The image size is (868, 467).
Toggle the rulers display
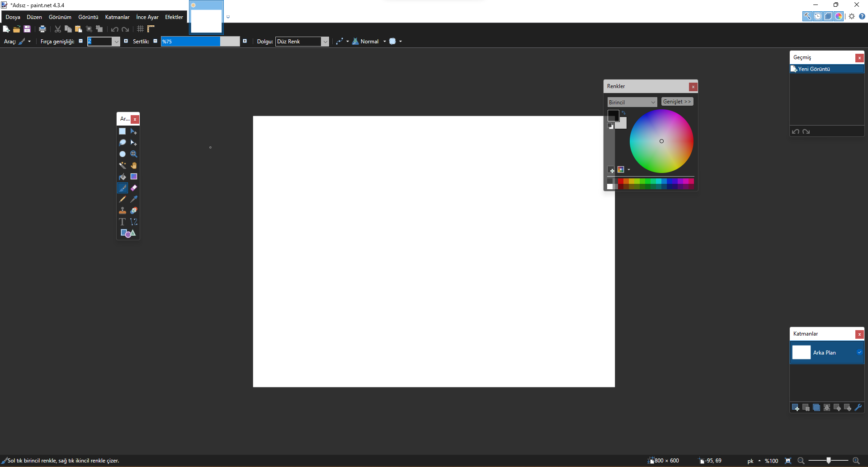[x=151, y=29]
